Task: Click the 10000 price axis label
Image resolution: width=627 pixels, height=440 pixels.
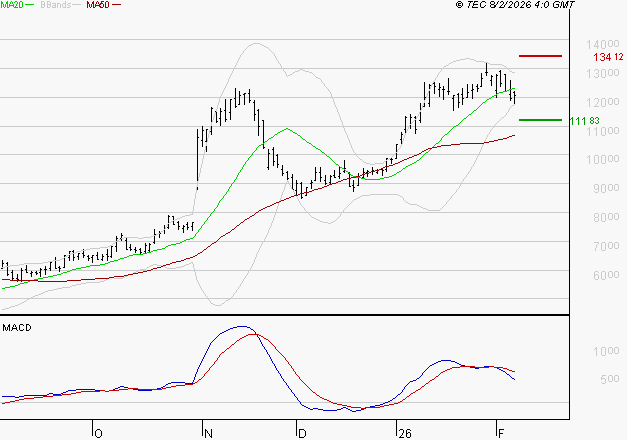Action: [x=603, y=160]
